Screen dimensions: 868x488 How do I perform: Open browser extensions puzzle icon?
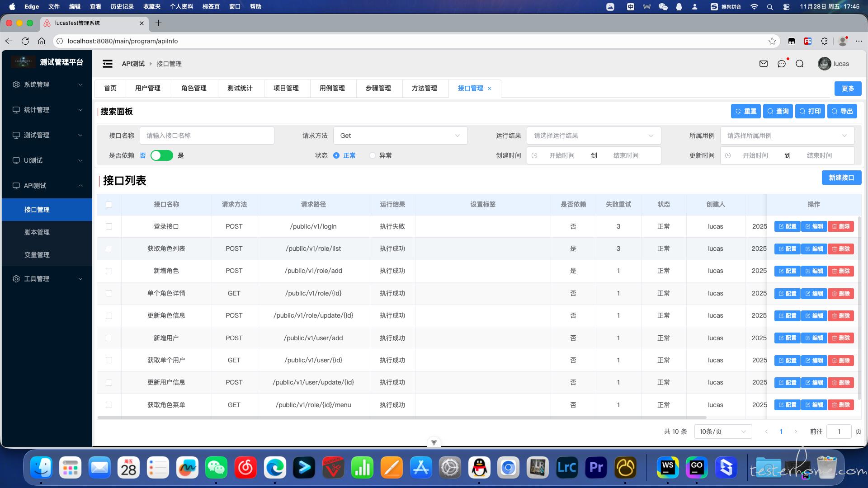tap(825, 41)
